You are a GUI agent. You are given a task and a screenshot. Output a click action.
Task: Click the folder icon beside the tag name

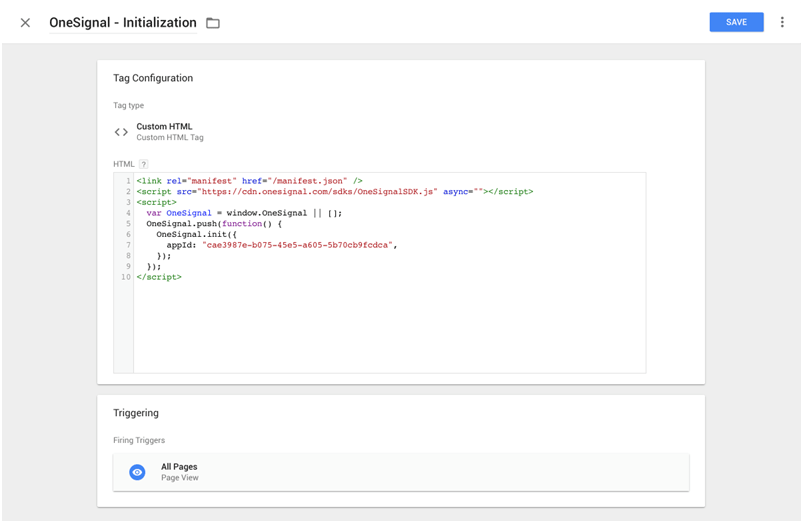pos(213,23)
